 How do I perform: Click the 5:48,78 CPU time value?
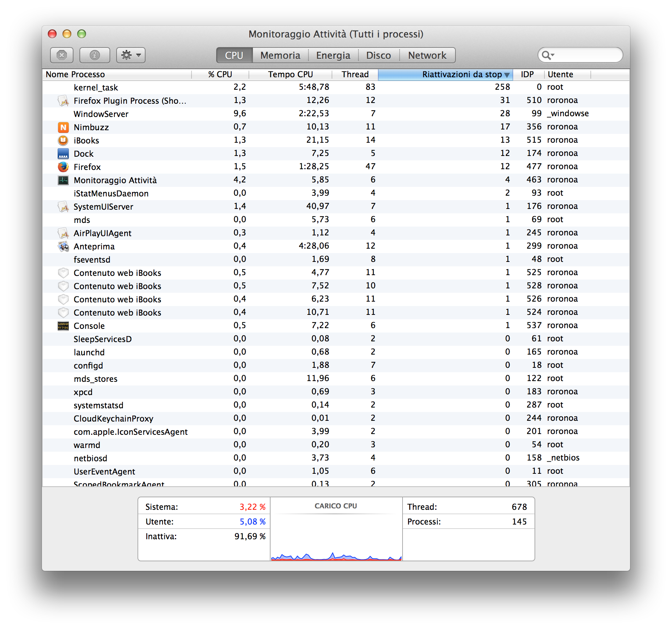pos(314,87)
